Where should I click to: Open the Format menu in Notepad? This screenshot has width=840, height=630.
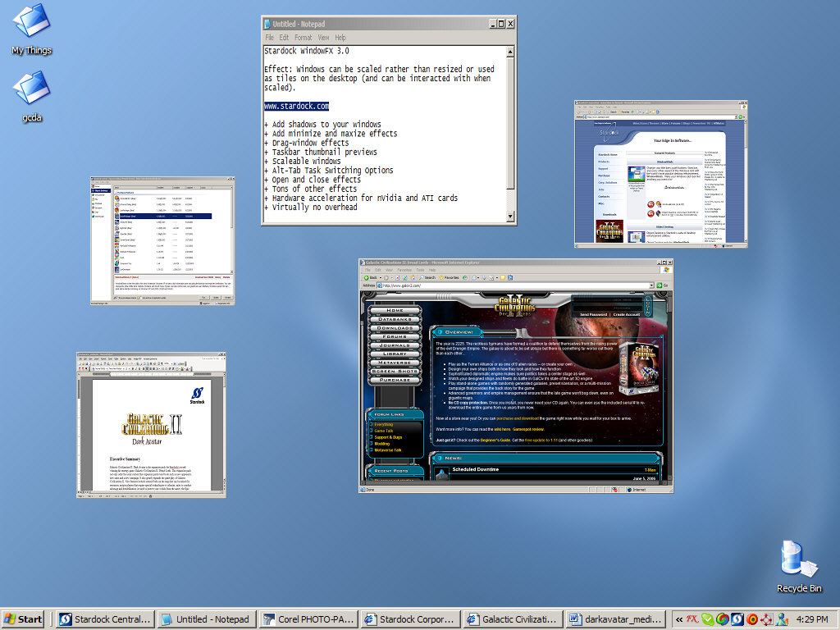[x=304, y=38]
